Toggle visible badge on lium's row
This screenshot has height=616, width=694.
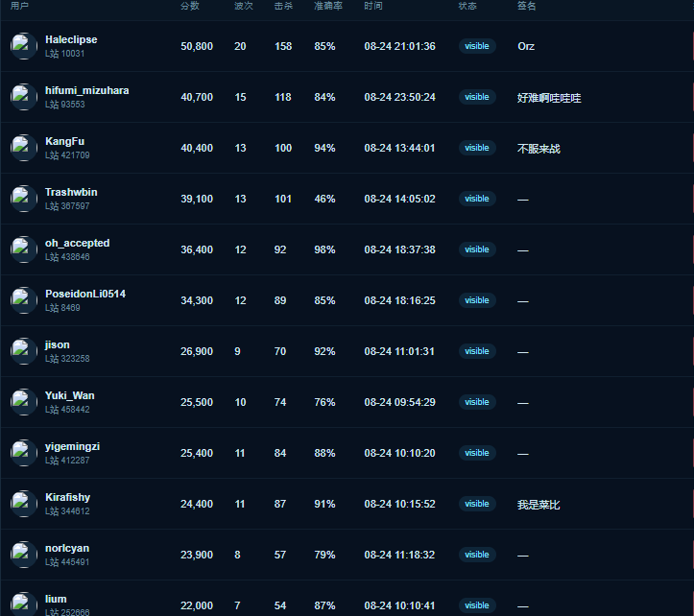point(477,605)
